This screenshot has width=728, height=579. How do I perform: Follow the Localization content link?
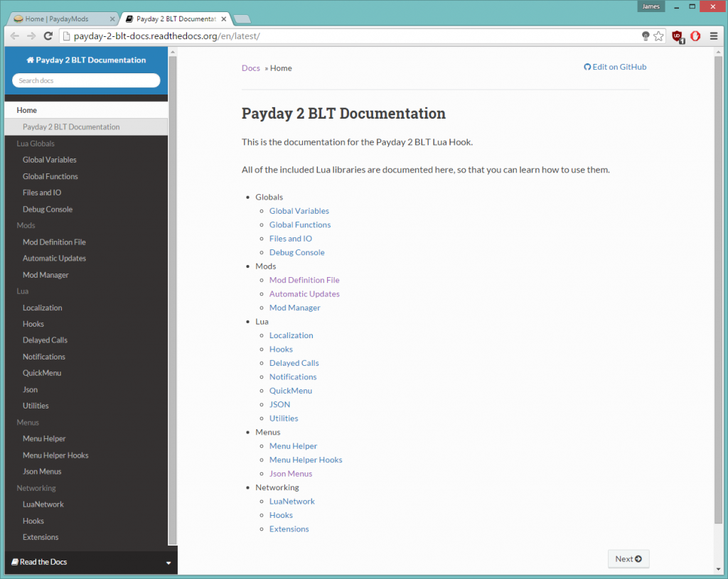tap(291, 335)
